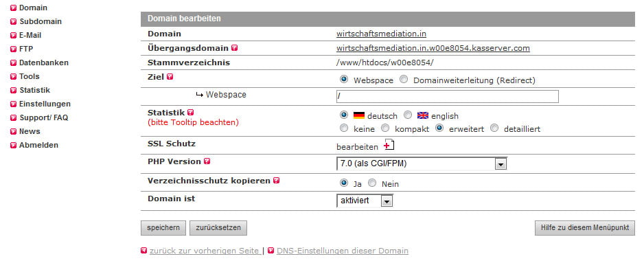Click the British flag icon
This screenshot has height=261, width=644.
[x=423, y=115]
